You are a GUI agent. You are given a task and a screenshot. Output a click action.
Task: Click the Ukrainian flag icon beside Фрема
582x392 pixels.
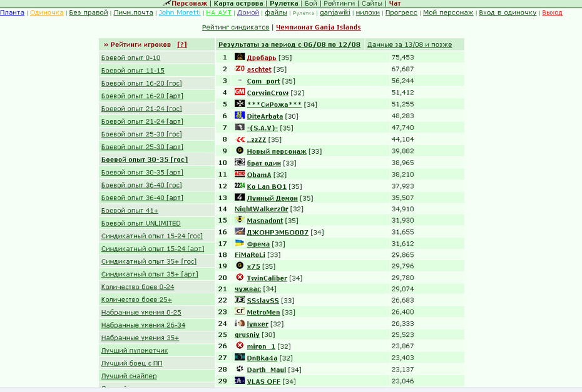(x=240, y=243)
